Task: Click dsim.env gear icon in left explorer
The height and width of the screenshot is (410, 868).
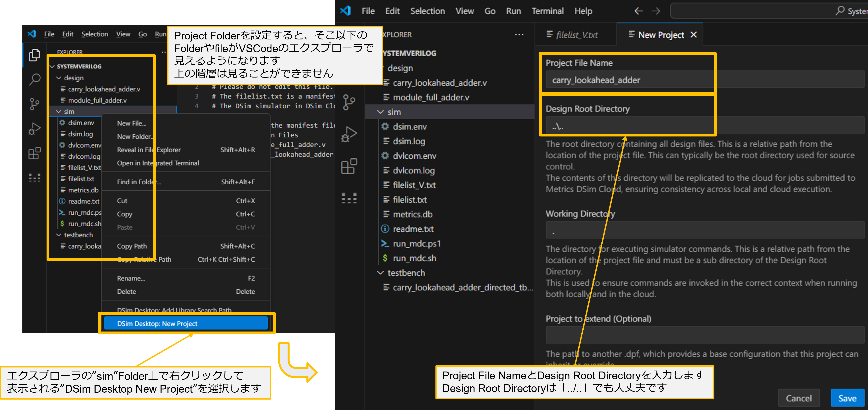Action: coord(62,123)
